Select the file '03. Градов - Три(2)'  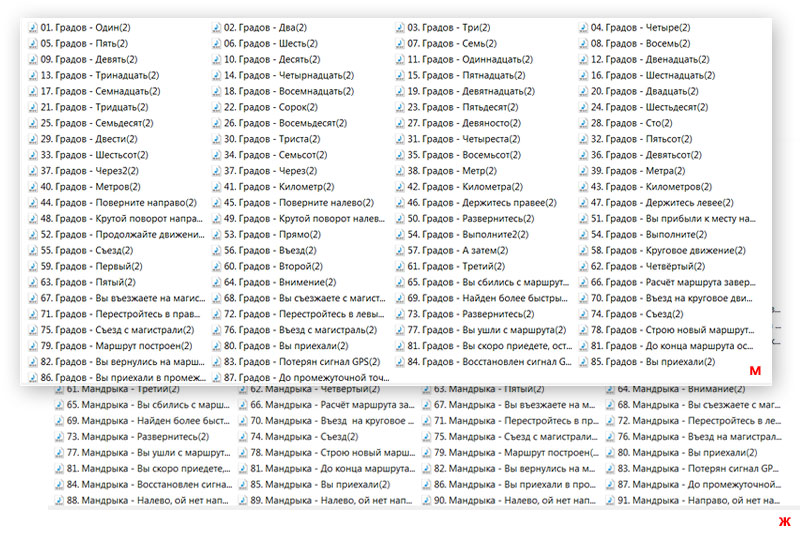pyautogui.click(x=443, y=28)
